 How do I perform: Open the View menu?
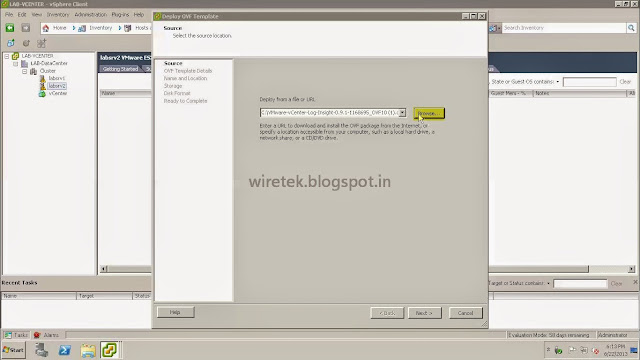(37, 14)
